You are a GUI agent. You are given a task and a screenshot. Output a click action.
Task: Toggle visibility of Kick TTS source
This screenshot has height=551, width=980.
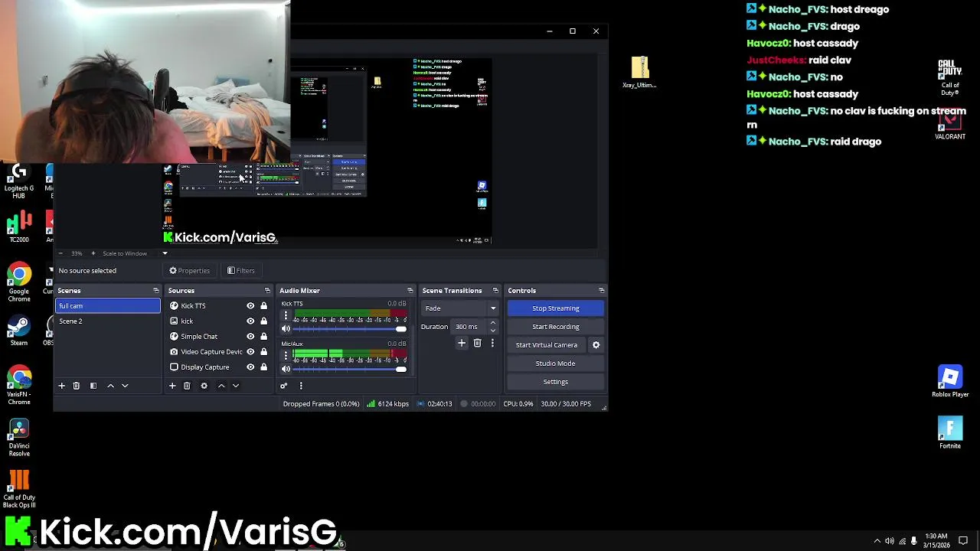(250, 306)
